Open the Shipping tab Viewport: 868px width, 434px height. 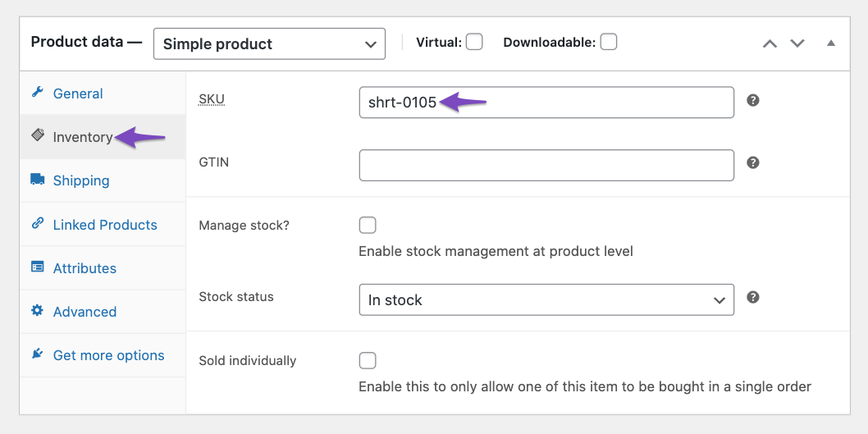coord(103,180)
